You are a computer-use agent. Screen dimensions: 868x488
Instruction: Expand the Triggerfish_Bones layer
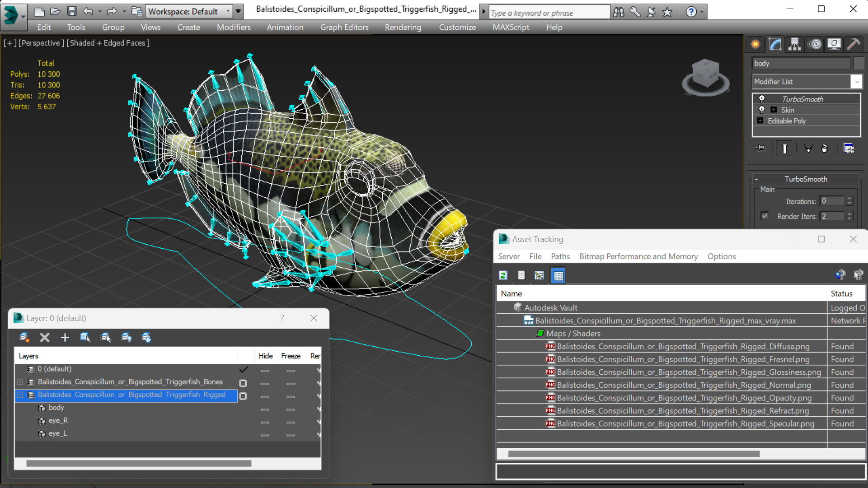click(x=20, y=382)
